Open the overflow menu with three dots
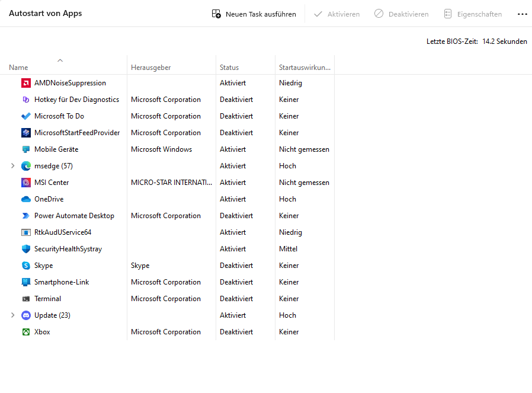The height and width of the screenshot is (393, 532). [x=522, y=14]
